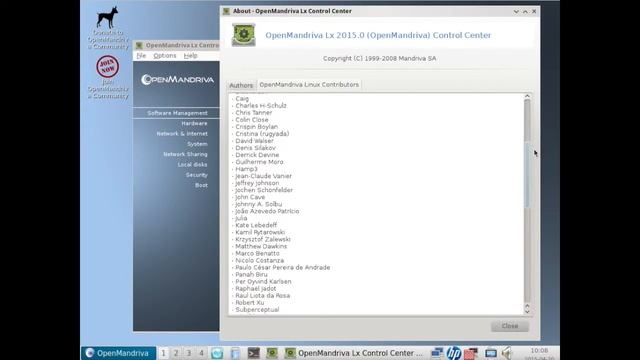Select contributor 'Guilherme Moro'
The image size is (640, 360).
pyautogui.click(x=259, y=162)
